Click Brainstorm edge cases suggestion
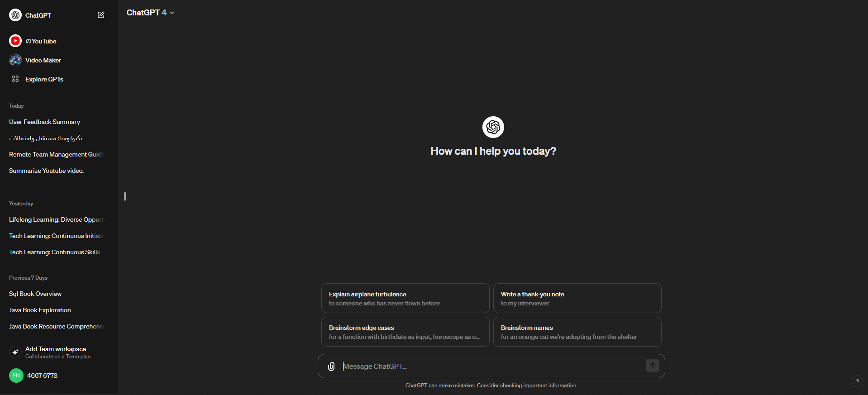 (x=405, y=332)
